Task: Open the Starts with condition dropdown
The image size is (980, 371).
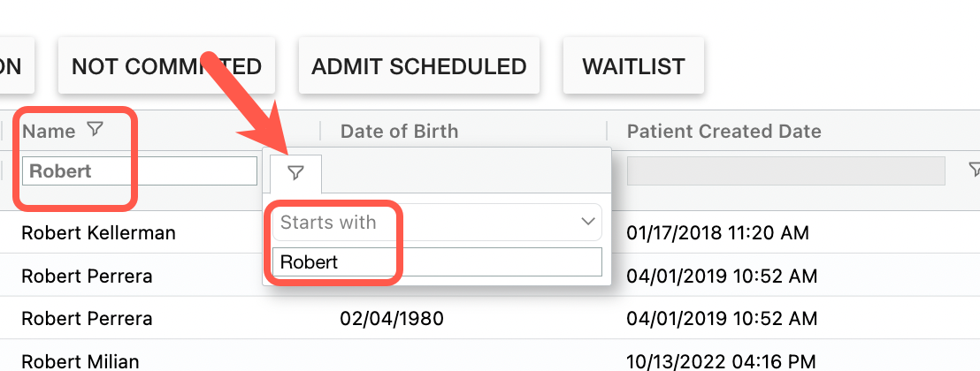Action: (x=437, y=223)
